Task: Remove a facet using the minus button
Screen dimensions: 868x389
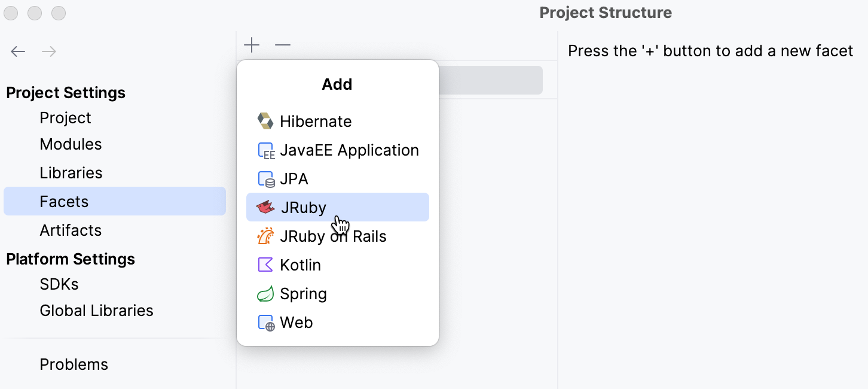Action: [x=282, y=45]
